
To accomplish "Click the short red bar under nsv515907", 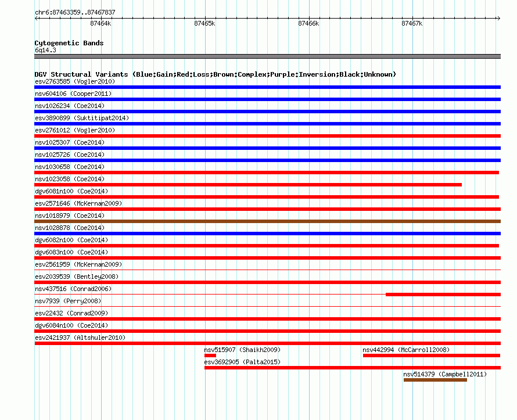I will (210, 356).
